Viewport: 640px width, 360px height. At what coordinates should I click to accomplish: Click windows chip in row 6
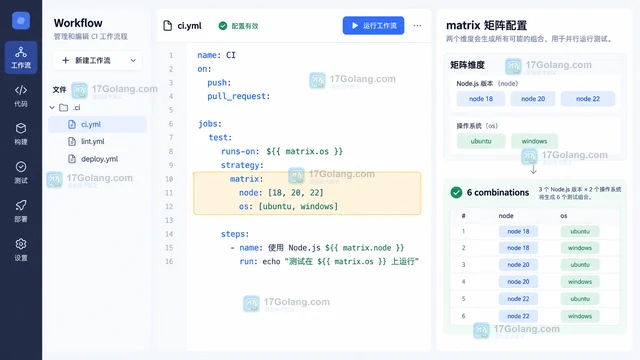(580, 316)
